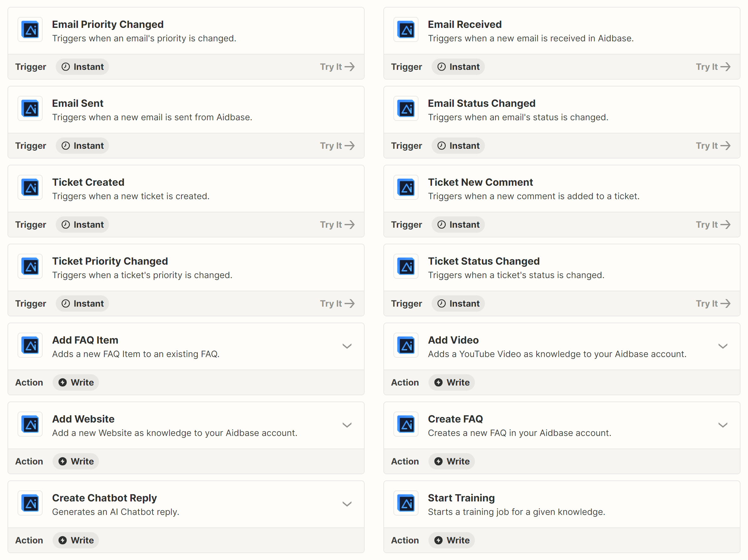This screenshot has height=560, width=748.
Task: Click the Aidbase icon for Add FAQ Item
Action: coord(31,346)
